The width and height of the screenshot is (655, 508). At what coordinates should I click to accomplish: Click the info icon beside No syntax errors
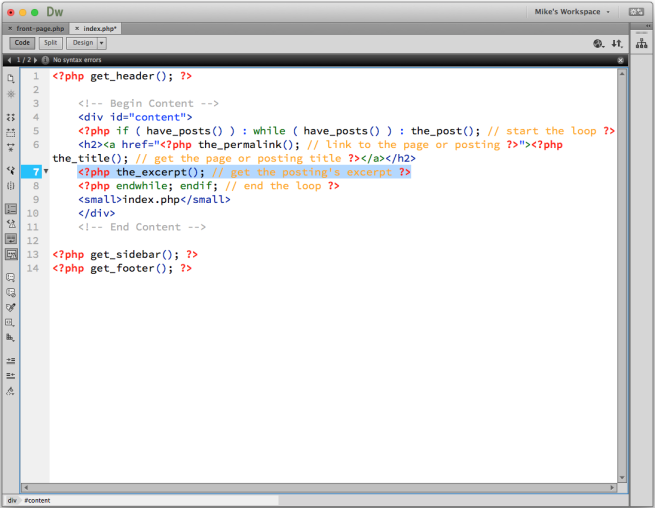pos(45,60)
